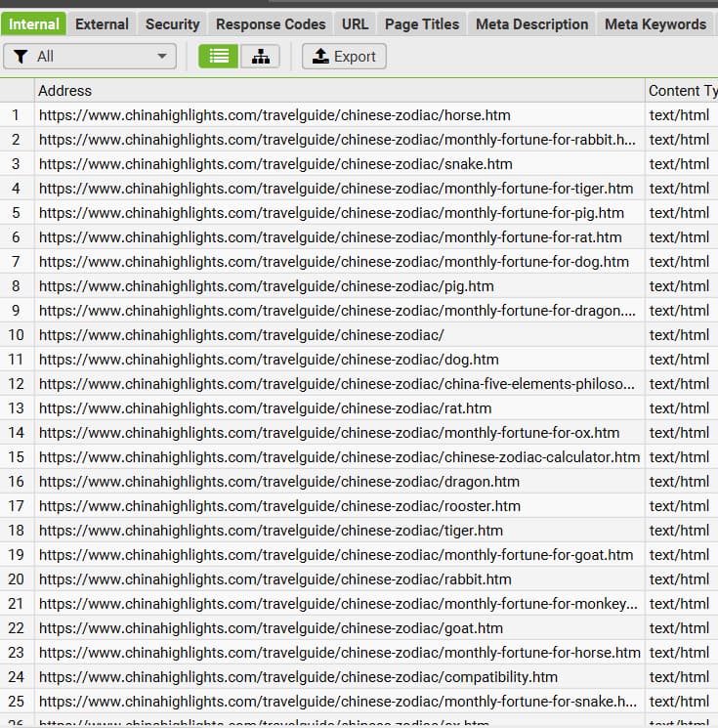Click text/html cell in compatibility.htm row
This screenshot has height=728, width=718.
click(682, 677)
